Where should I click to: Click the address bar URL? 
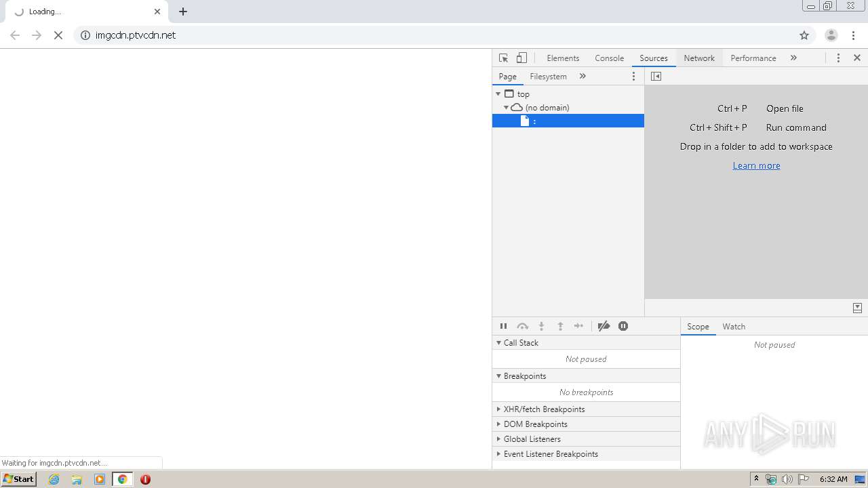pyautogui.click(x=136, y=35)
